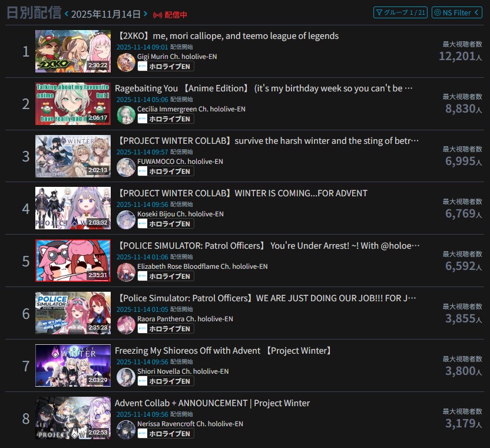Screen dimensions: 490x448
Task: Open title 'WINTER IS COMING...FOR ADVENT'
Action: (241, 193)
